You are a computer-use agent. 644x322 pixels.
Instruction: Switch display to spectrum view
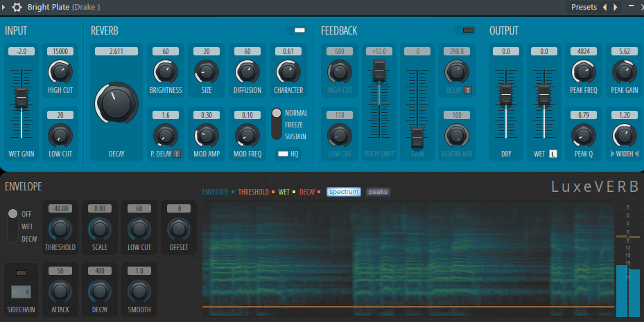click(x=344, y=191)
